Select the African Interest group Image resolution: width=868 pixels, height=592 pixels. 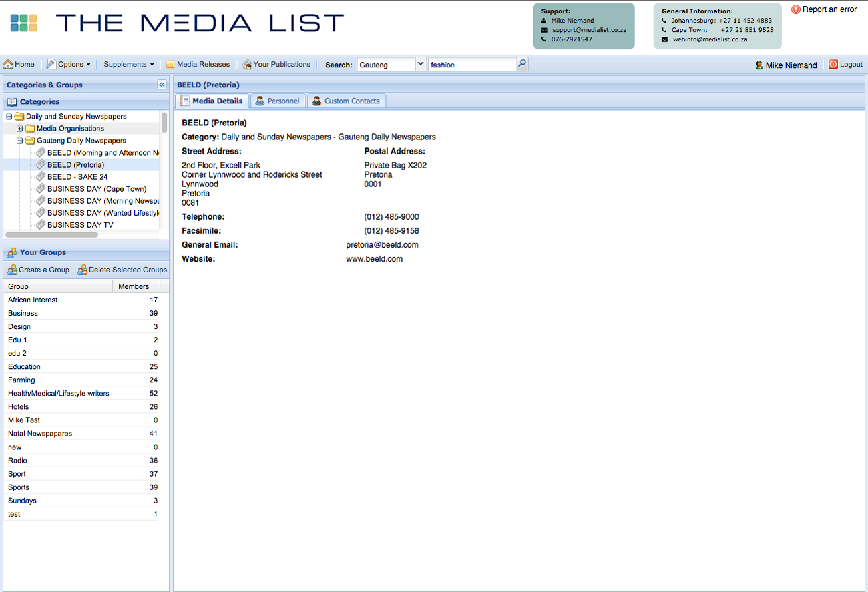tap(81, 300)
